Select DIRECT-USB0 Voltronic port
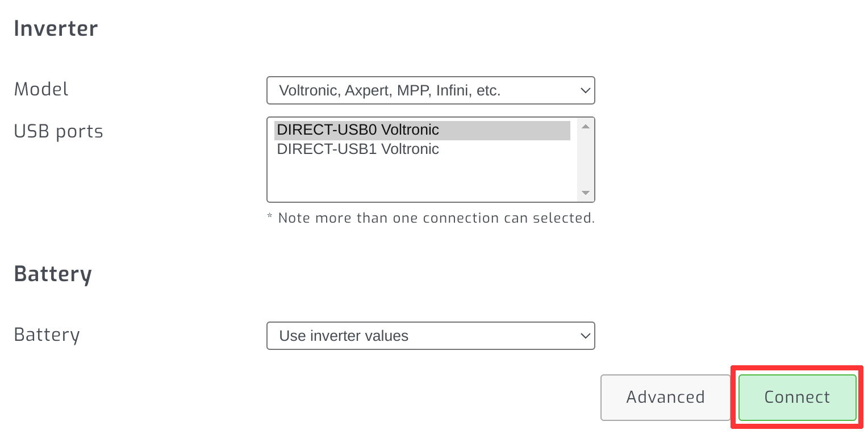 point(358,130)
